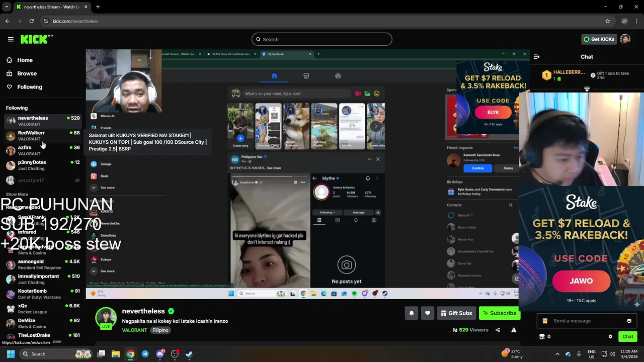The image size is (644, 362).
Task: Open a new browser tab
Action: click(98, 7)
